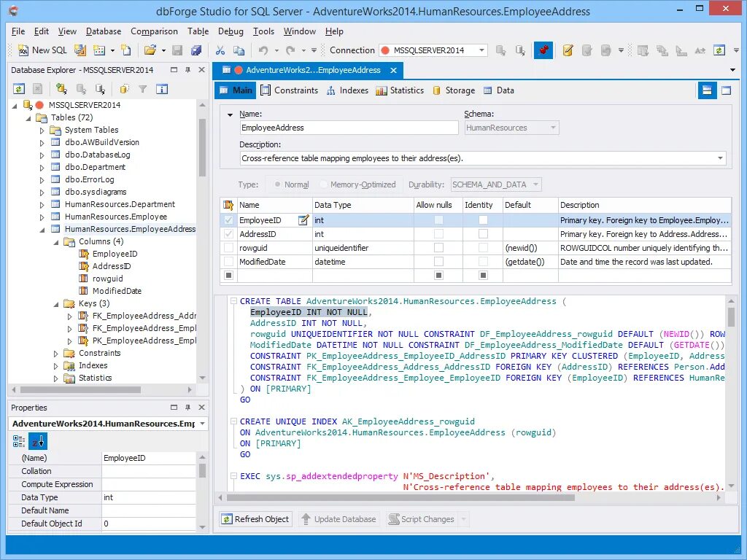747x560 pixels.
Task: Click the table Name input field
Action: pos(349,128)
